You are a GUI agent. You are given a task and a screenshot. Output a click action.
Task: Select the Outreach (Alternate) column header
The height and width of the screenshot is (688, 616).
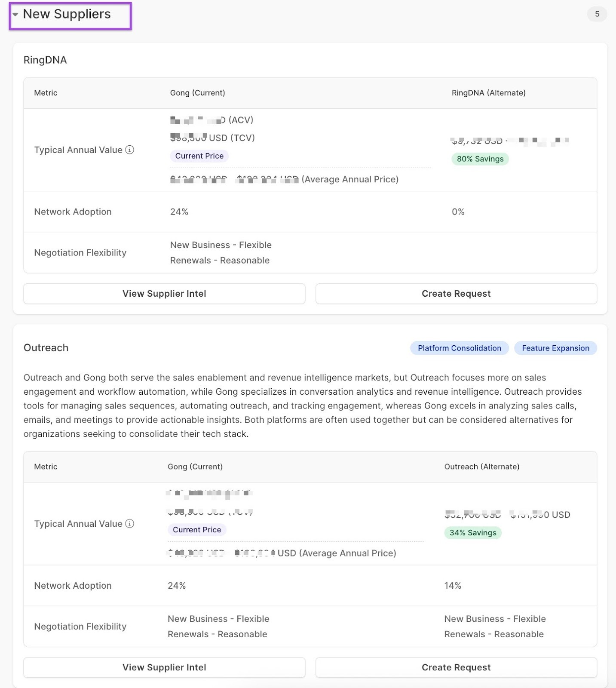[x=481, y=467]
